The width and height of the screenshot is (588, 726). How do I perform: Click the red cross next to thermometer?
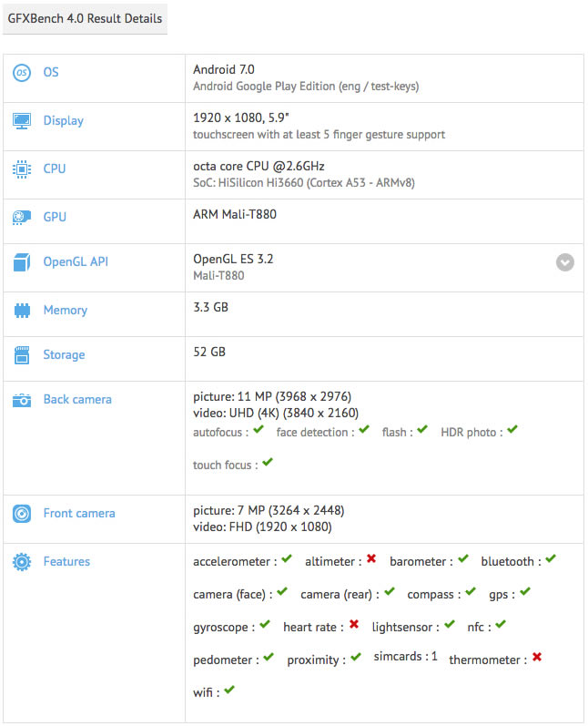(x=537, y=658)
